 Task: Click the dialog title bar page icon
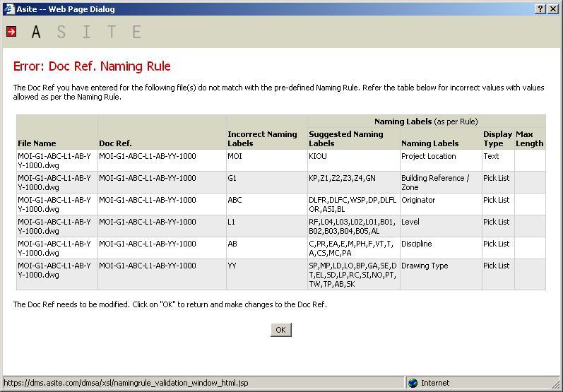(x=8, y=8)
